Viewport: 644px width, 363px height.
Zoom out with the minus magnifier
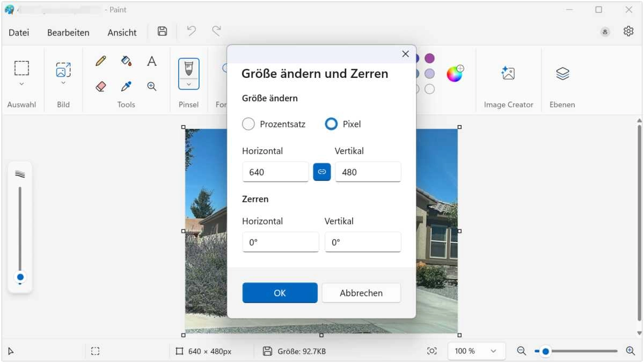(521, 351)
